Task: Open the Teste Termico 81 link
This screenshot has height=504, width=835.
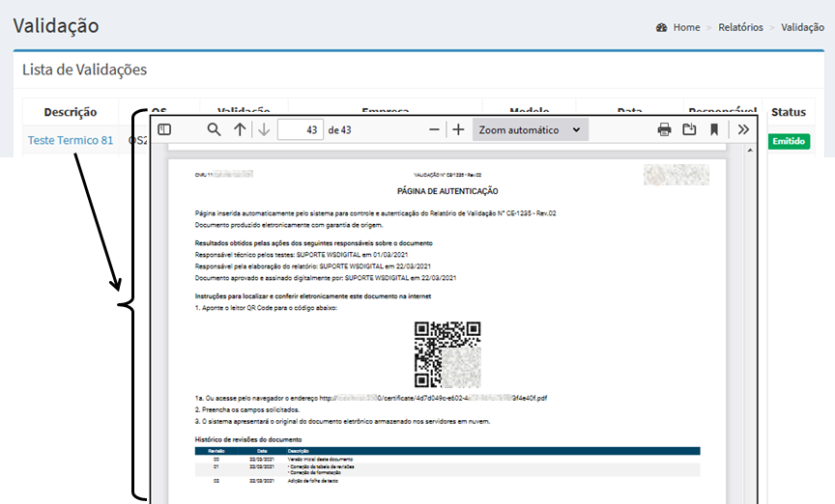Action: 71,140
